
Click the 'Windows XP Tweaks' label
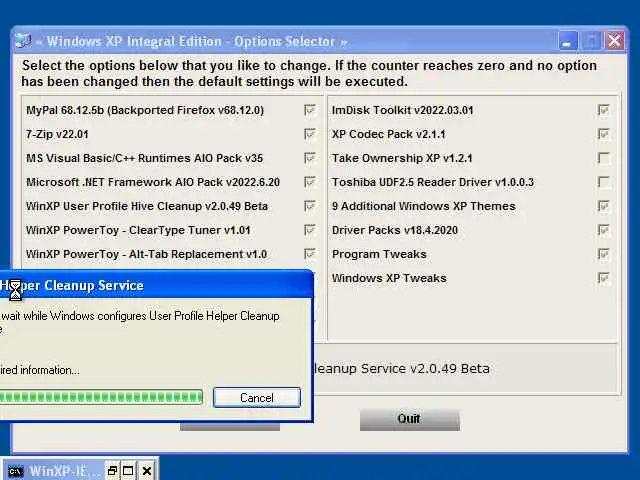(389, 278)
